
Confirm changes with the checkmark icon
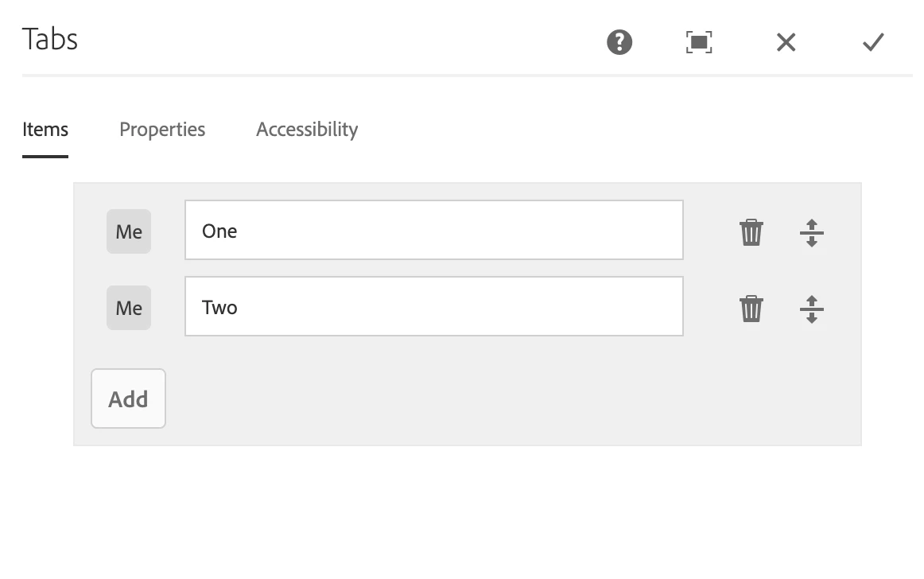(873, 42)
